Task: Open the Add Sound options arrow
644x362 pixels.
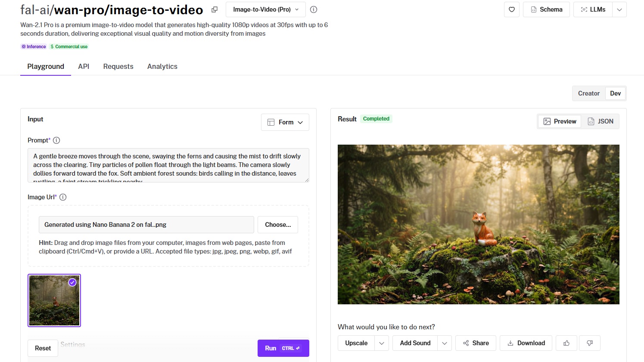Action: pyautogui.click(x=445, y=343)
